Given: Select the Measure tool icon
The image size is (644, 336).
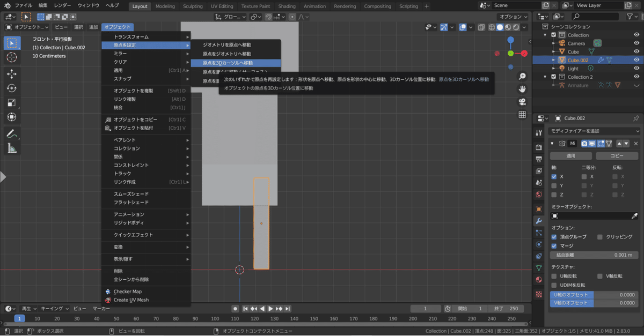Looking at the screenshot, I should coord(12,148).
